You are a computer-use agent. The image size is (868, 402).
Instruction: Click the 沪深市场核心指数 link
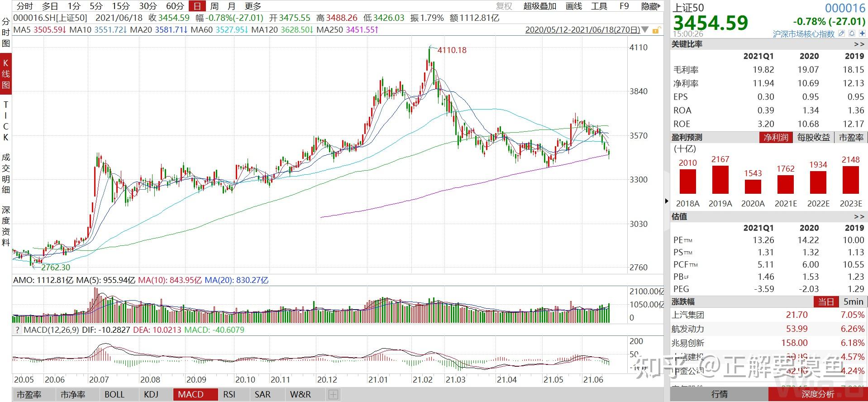click(804, 34)
